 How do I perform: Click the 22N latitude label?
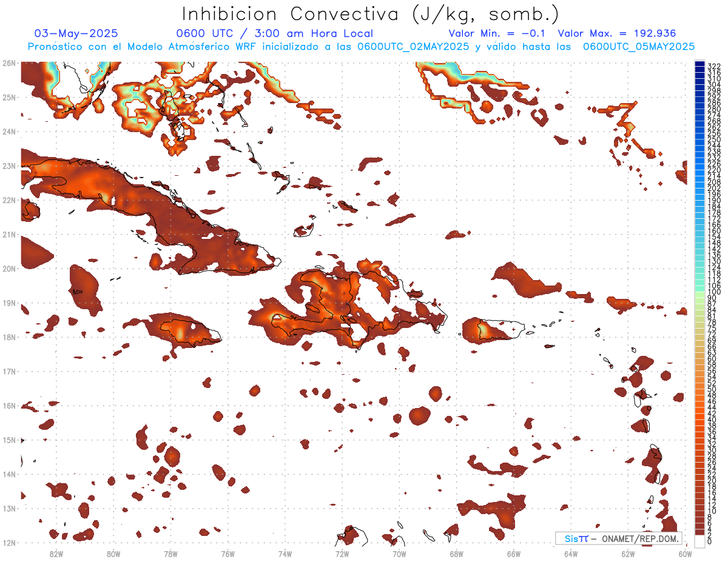(x=8, y=200)
